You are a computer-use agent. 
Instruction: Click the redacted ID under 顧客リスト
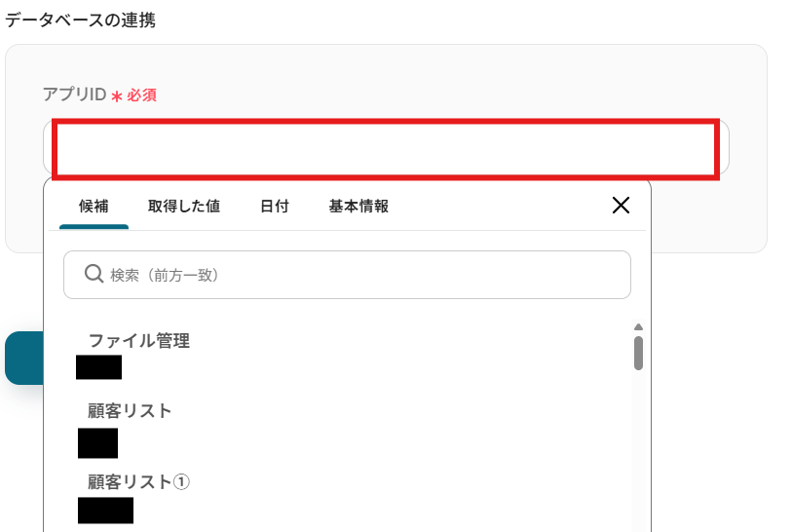[x=97, y=443]
